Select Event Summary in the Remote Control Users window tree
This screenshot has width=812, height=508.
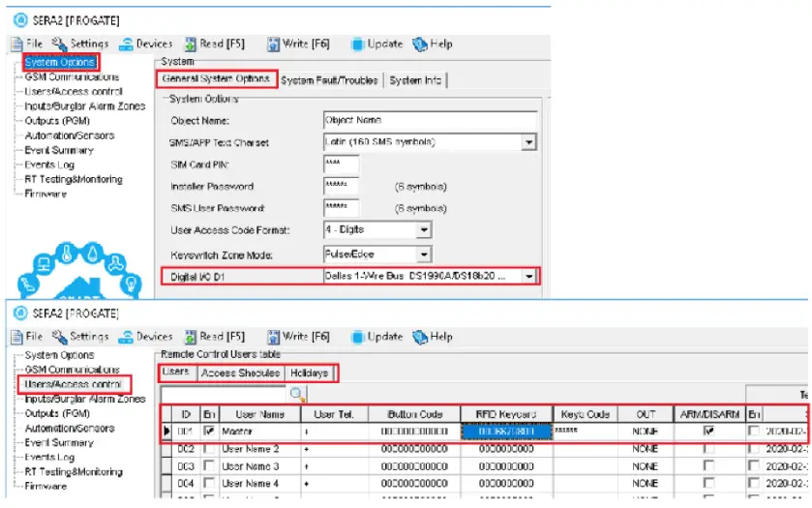click(59, 443)
